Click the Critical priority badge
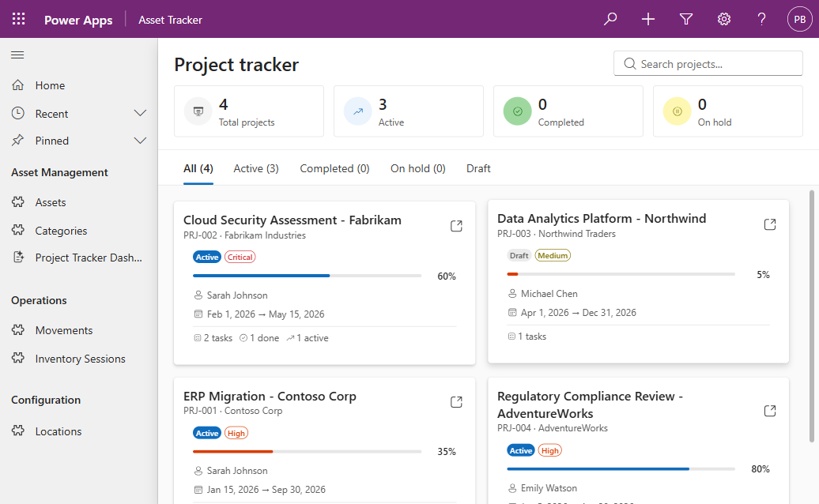 click(x=240, y=258)
